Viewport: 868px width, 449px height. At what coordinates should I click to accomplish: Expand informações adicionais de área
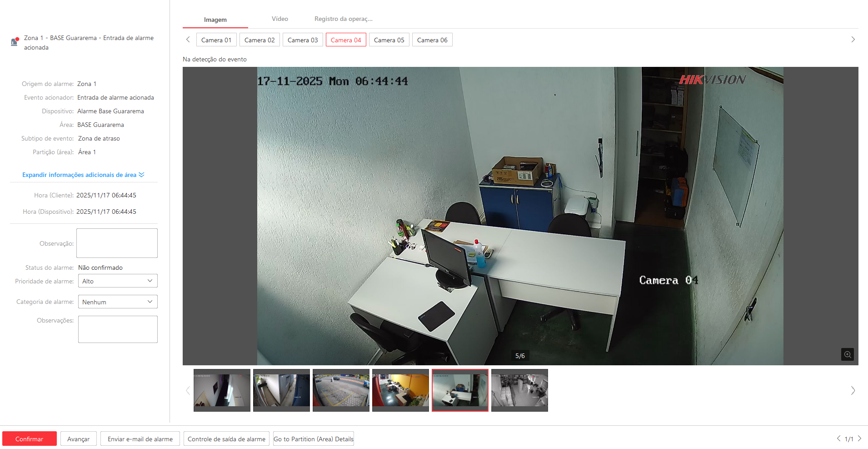pos(83,175)
